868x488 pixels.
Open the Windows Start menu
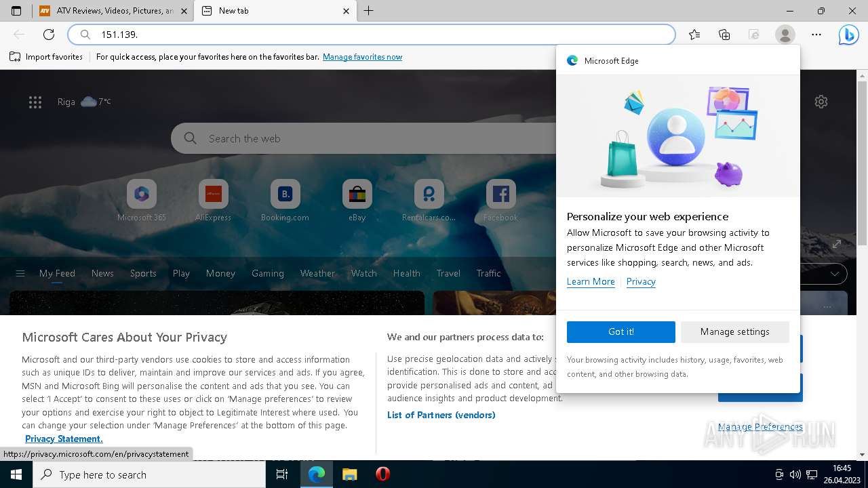(x=16, y=474)
